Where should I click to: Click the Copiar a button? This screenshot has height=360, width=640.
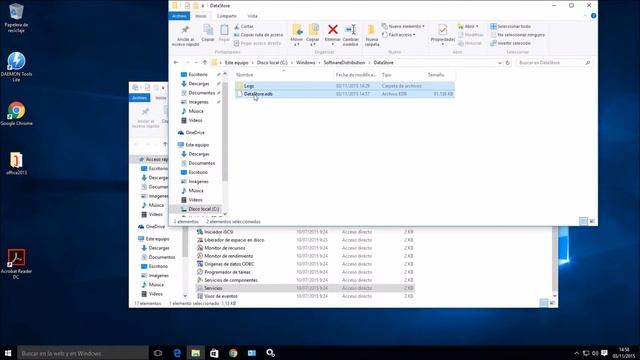click(x=313, y=35)
